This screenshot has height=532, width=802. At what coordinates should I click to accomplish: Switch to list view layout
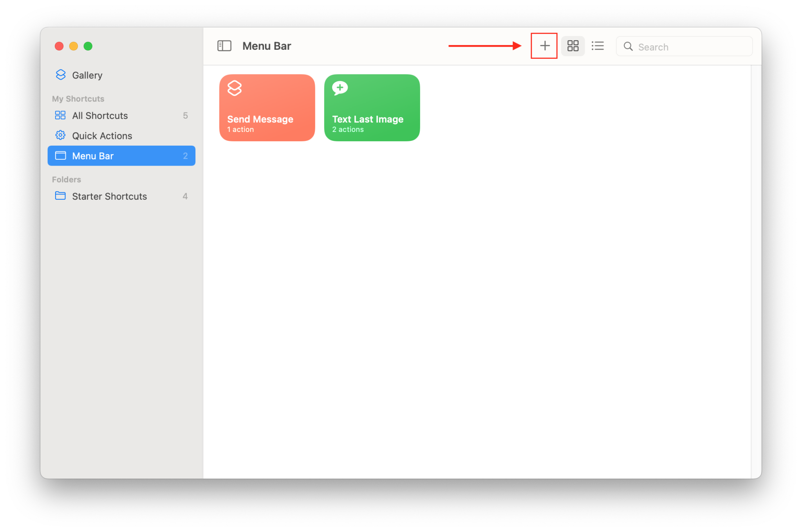pyautogui.click(x=598, y=46)
